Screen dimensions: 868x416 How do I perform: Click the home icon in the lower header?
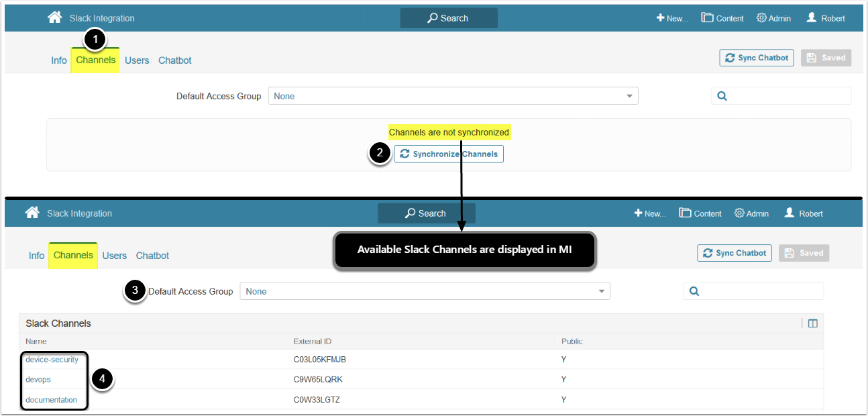(32, 213)
